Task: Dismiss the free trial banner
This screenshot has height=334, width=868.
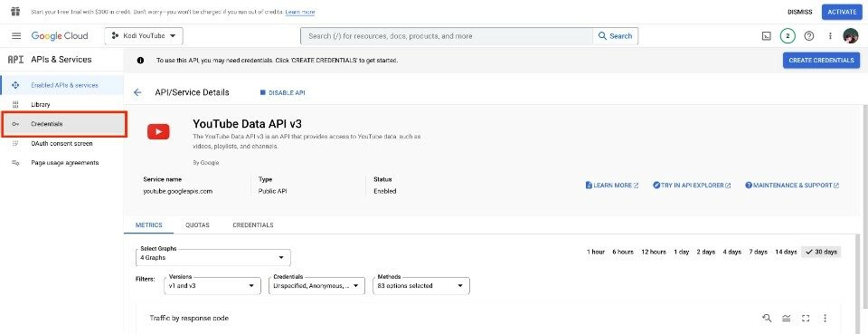Action: pos(800,12)
